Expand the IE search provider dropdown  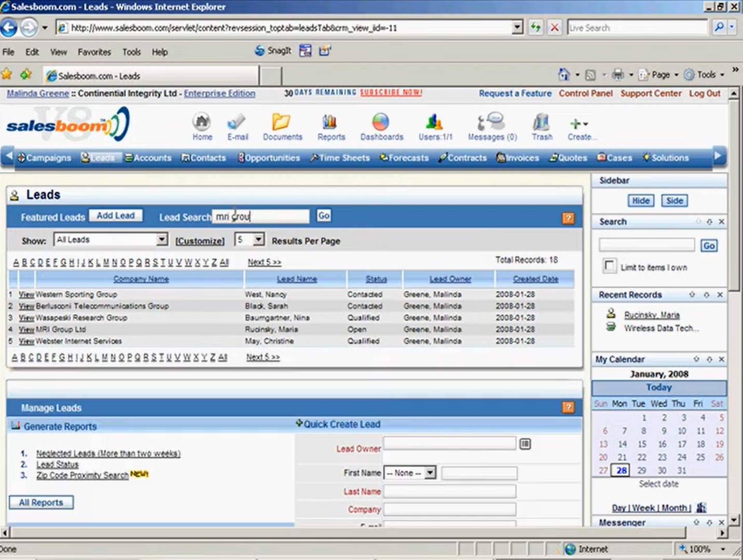click(732, 27)
